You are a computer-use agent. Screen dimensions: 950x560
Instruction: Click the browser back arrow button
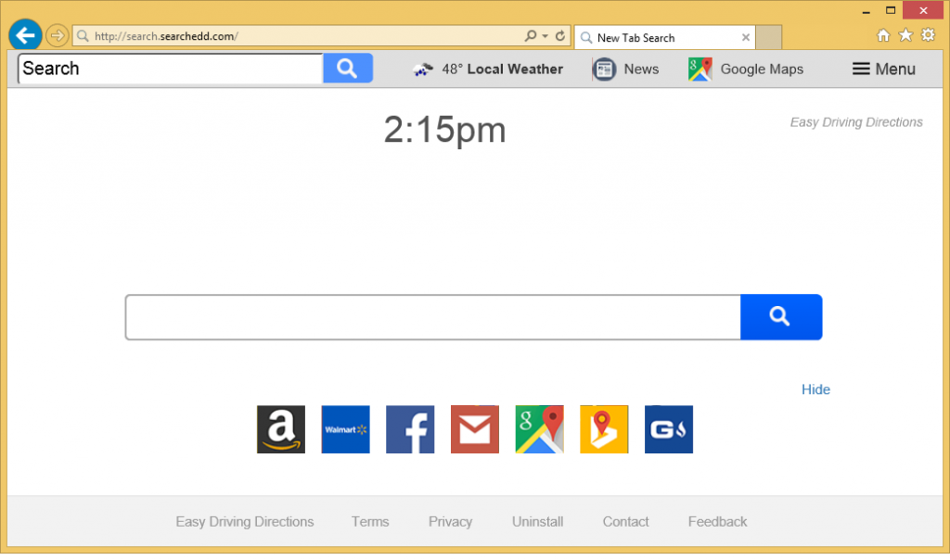coord(25,36)
